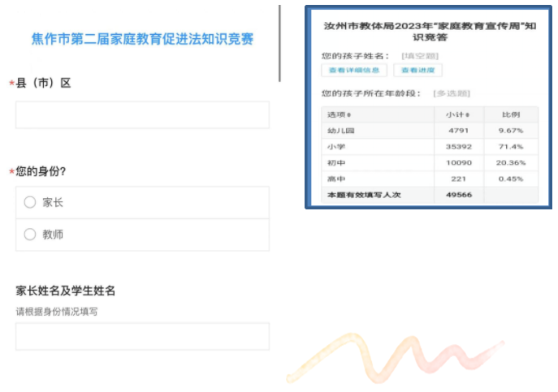Click the 高中 row label
The height and width of the screenshot is (392, 558).
pos(336,179)
